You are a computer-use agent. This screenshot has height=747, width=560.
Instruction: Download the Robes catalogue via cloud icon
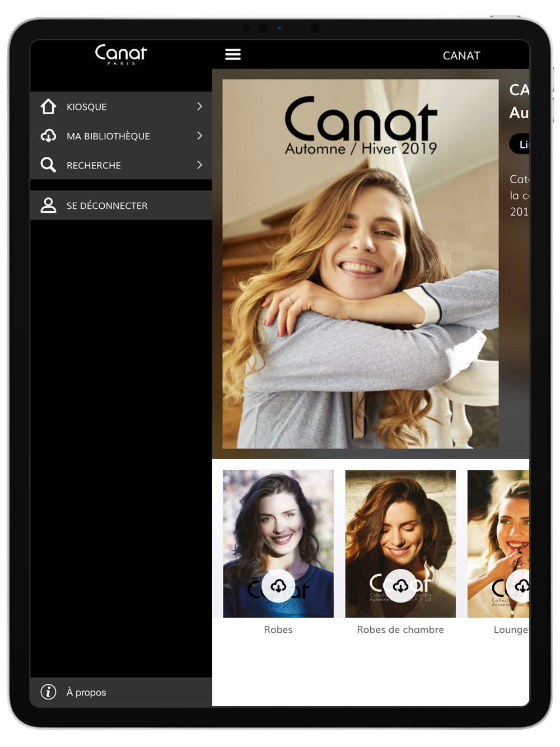tap(278, 586)
